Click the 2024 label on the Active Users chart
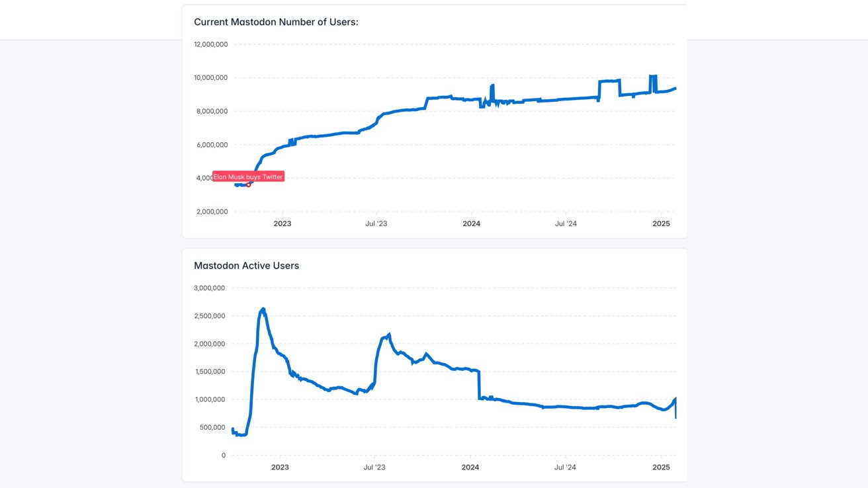Viewport: 868px width, 488px height. [x=471, y=467]
